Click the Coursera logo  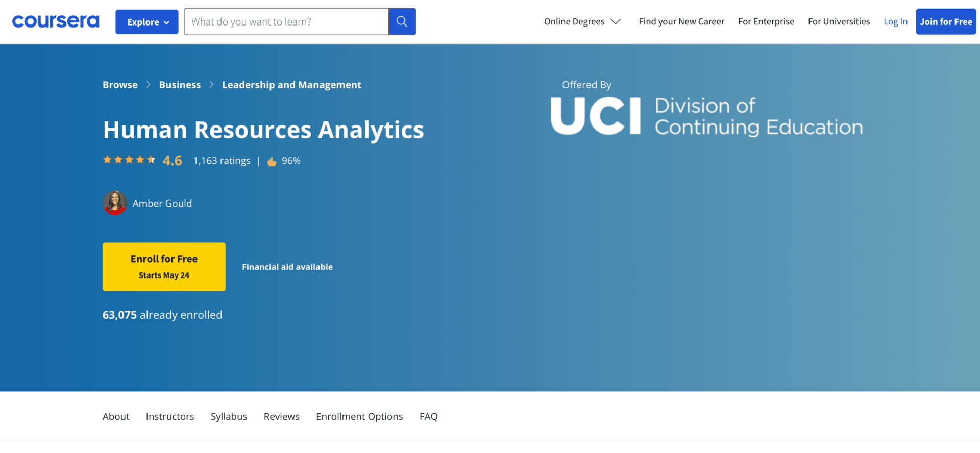(x=56, y=21)
